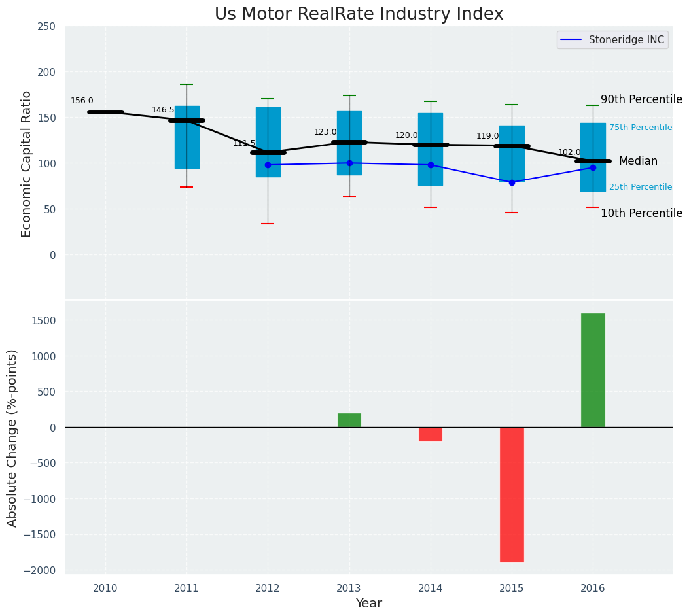The image size is (689, 616).
Task: Click the chart title text
Action: [x=359, y=14]
